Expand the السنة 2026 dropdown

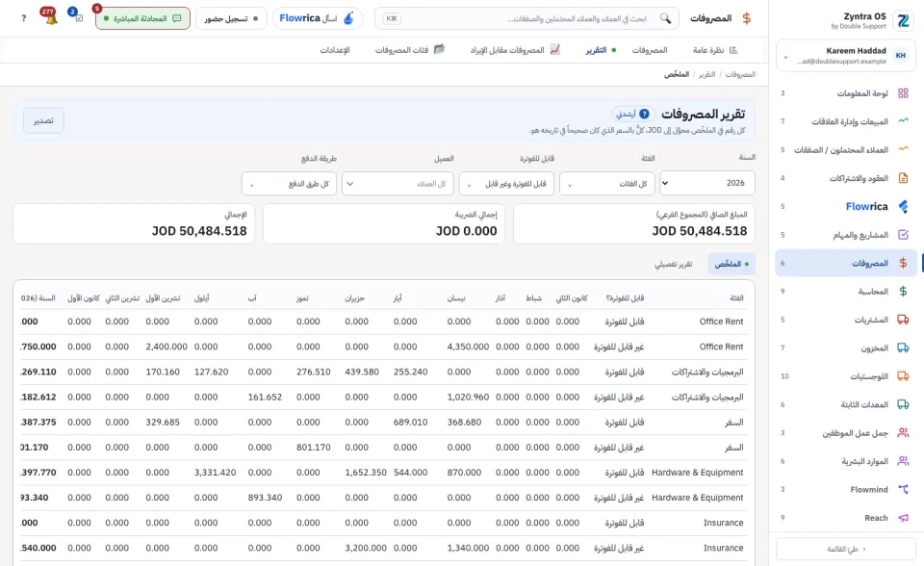[707, 183]
